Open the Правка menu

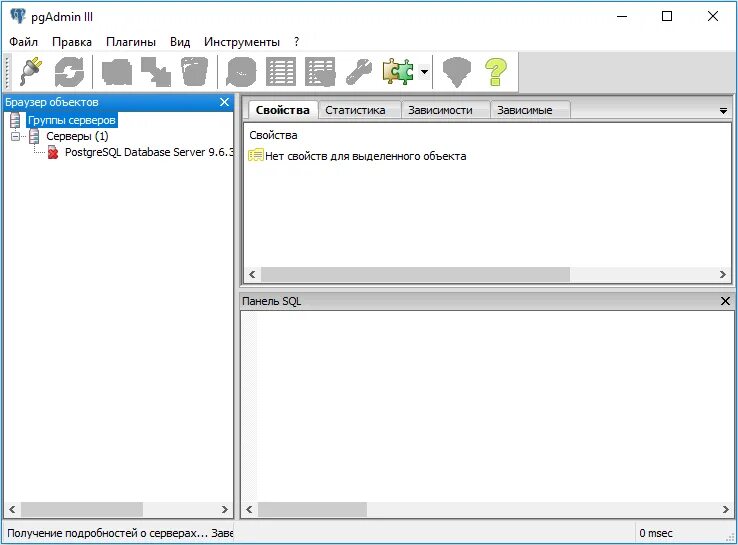72,42
